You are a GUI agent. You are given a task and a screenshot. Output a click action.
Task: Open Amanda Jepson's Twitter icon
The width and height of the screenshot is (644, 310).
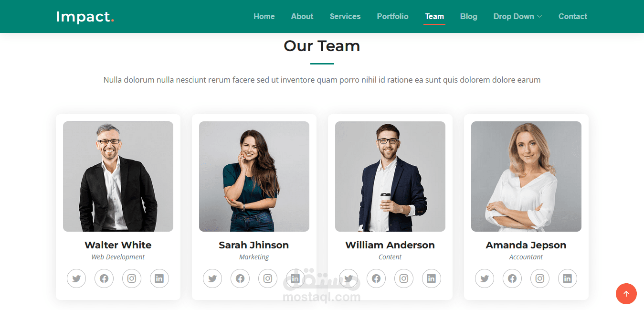[485, 278]
